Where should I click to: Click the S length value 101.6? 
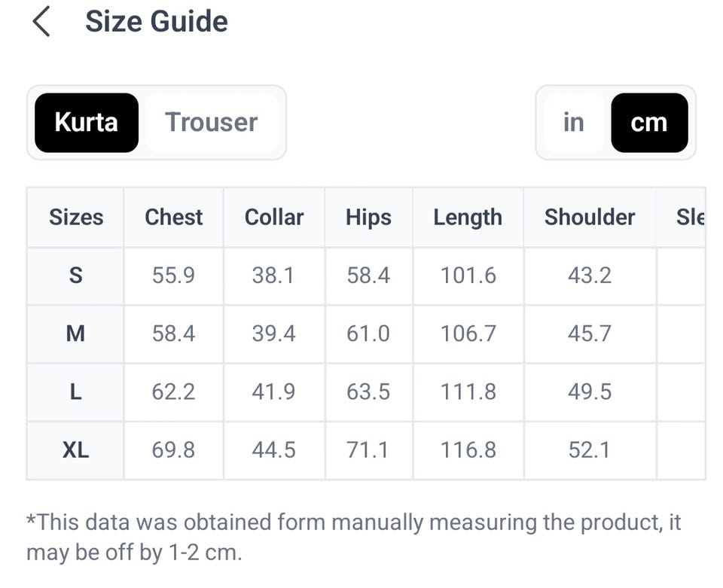(468, 276)
